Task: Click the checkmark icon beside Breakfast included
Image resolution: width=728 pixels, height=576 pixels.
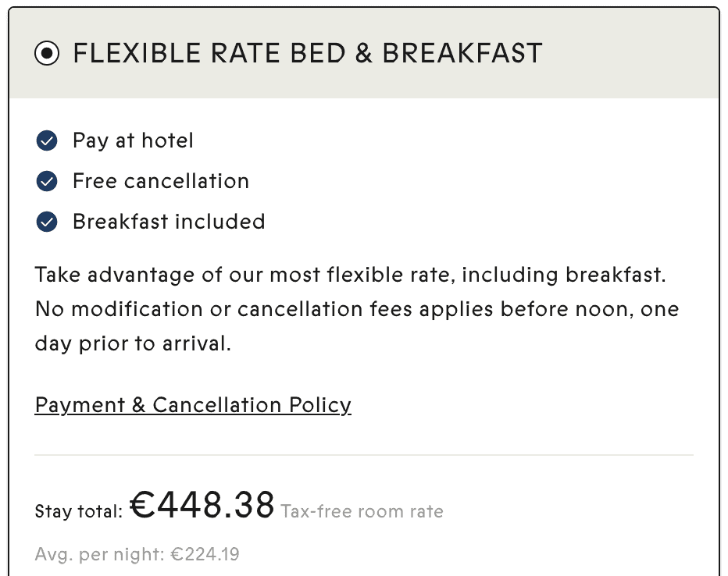Action: coord(47,222)
